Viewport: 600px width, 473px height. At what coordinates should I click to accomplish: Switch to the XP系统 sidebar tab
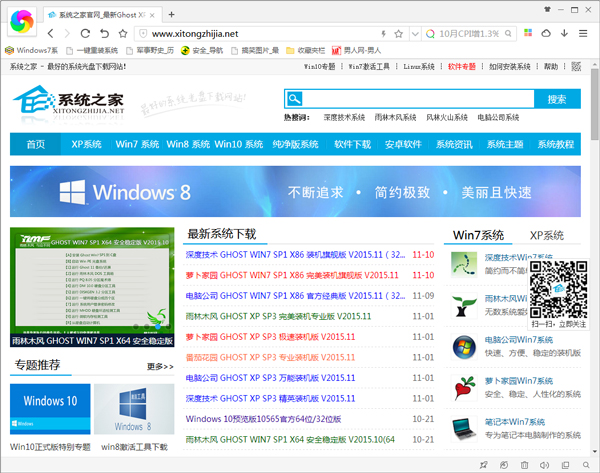tap(547, 235)
